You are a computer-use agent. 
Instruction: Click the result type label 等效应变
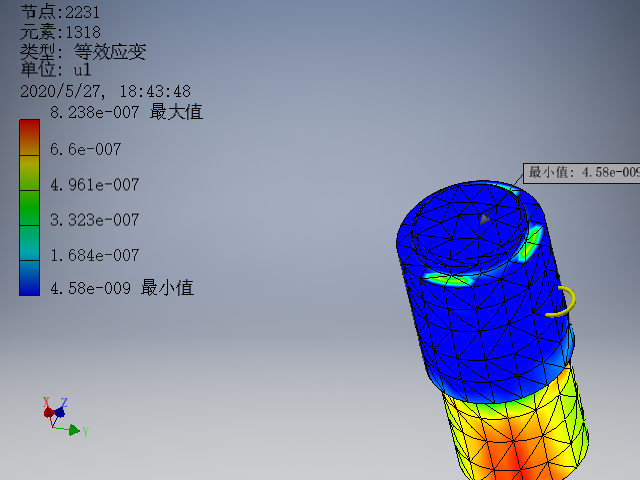click(110, 51)
